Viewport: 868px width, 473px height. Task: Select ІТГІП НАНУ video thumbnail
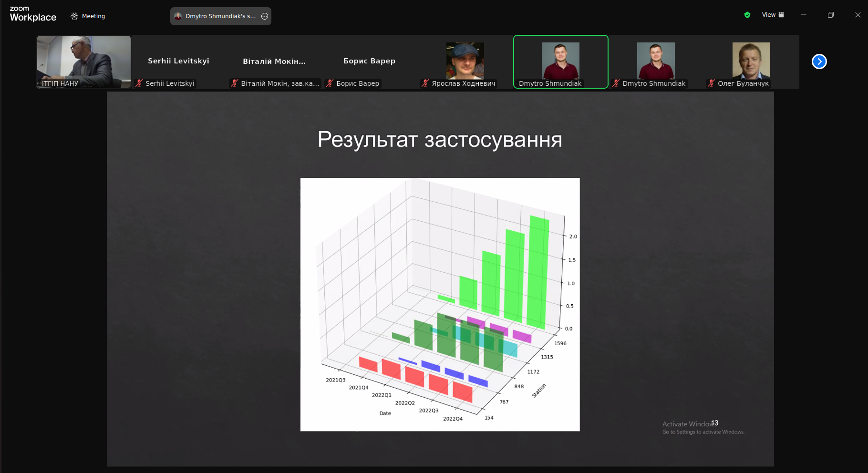tap(84, 62)
